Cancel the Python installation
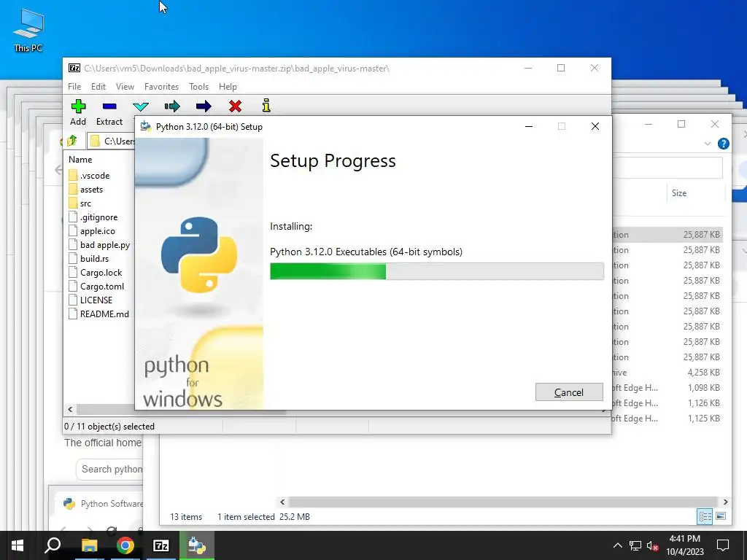The width and height of the screenshot is (747, 560). coord(569,392)
